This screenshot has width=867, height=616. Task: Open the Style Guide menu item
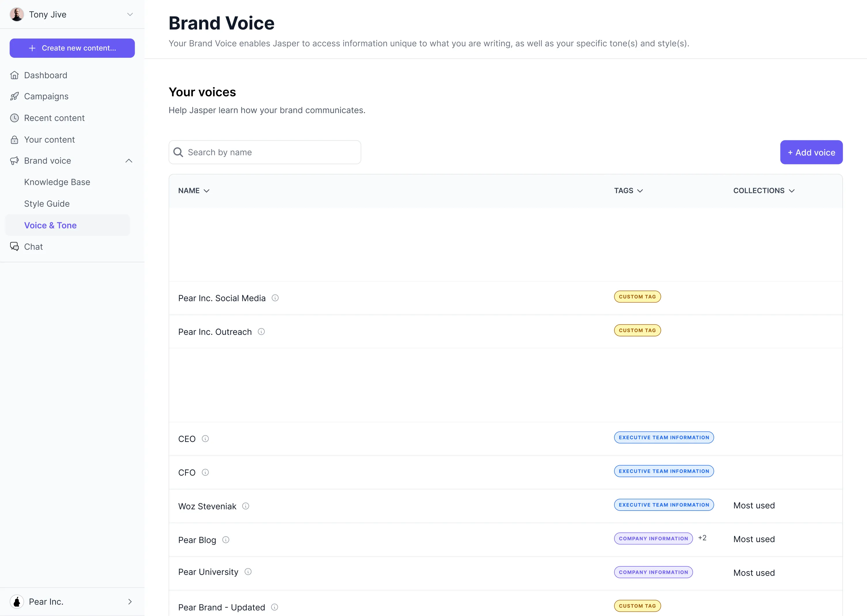tap(47, 204)
